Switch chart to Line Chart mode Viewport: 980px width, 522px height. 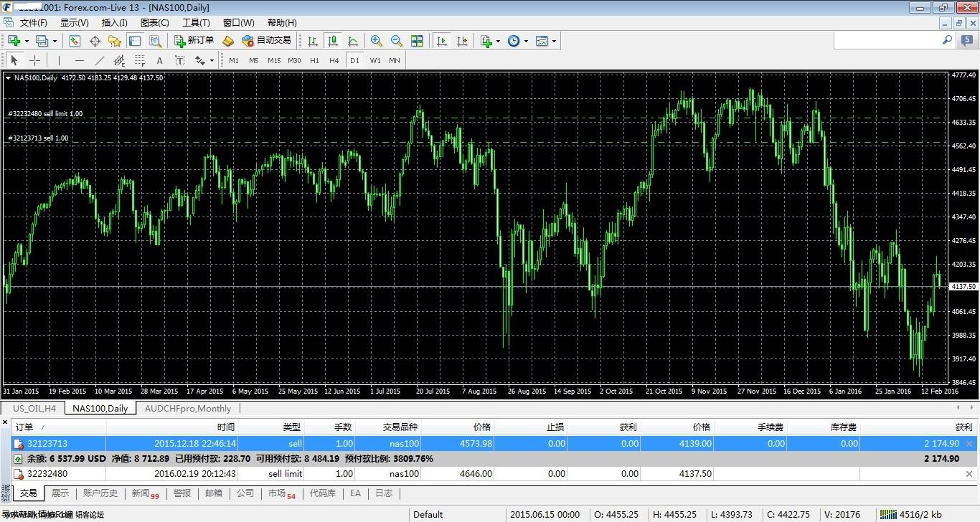click(353, 41)
